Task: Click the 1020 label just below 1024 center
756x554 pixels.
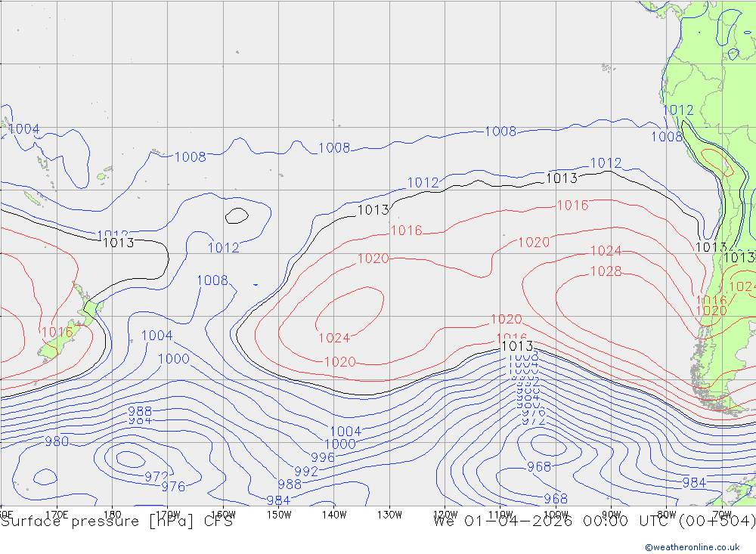Action: pos(340,361)
